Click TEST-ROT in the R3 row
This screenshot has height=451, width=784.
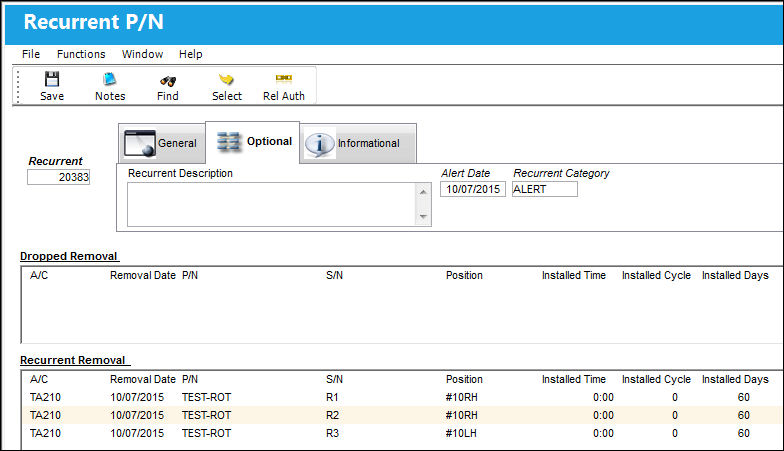pos(206,434)
